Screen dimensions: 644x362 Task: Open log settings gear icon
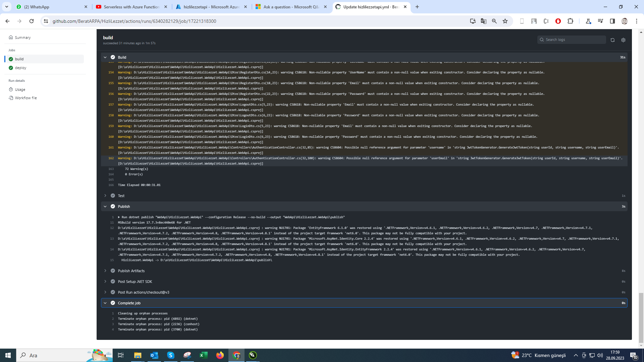point(623,40)
